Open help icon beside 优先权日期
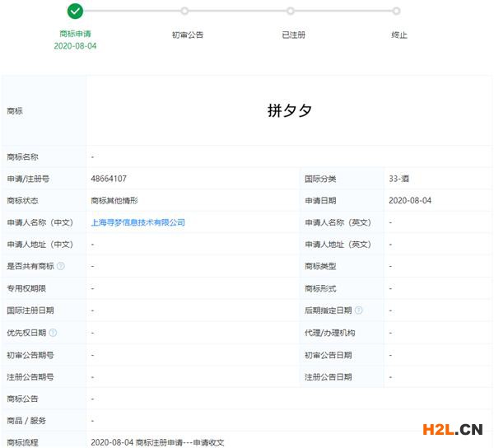The height and width of the screenshot is (448, 494). (53, 333)
